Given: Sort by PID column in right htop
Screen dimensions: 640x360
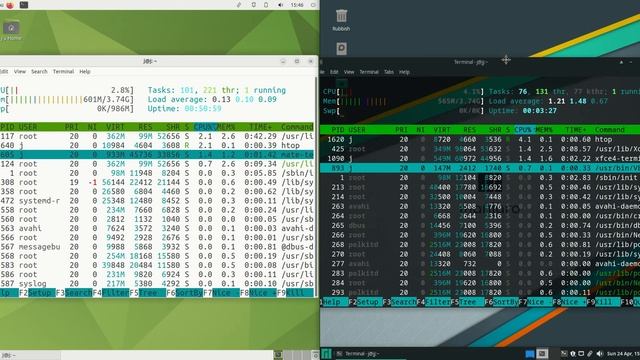Looking at the screenshot, I should point(338,130).
